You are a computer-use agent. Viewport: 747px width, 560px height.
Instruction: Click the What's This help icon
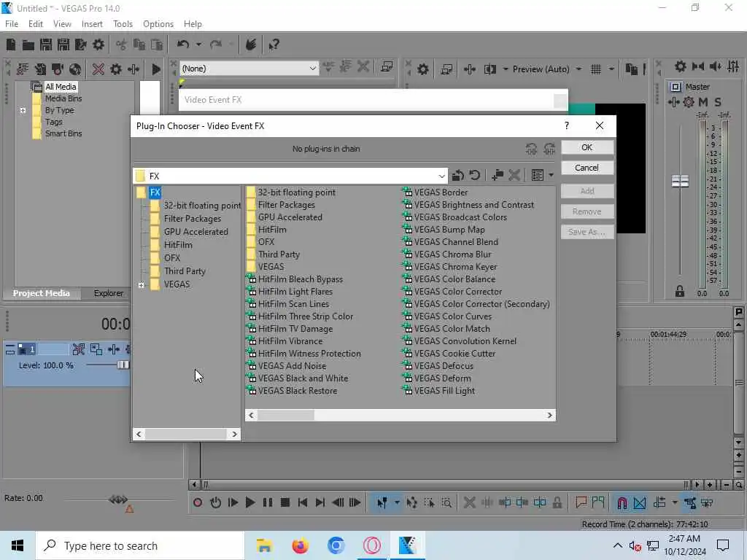tap(274, 44)
